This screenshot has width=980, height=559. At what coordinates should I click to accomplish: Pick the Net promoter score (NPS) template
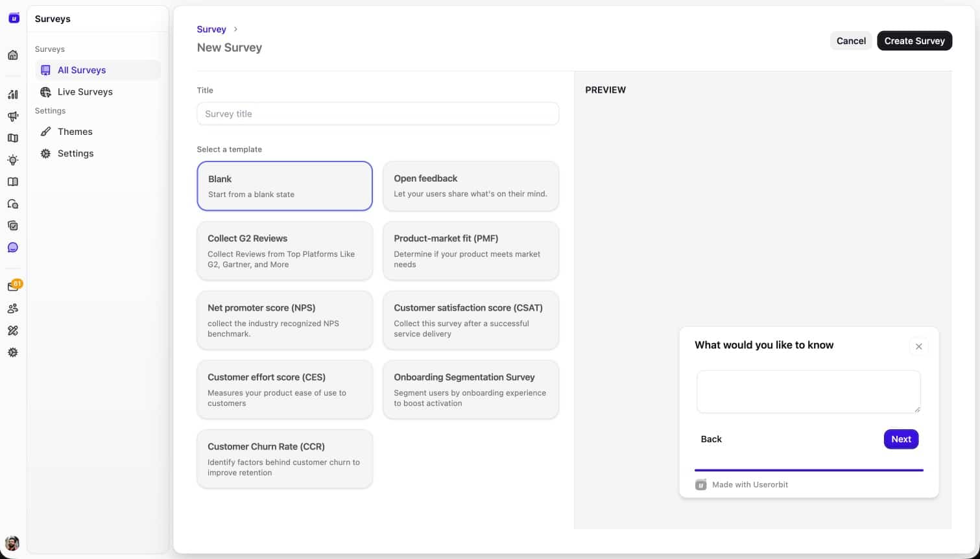tap(284, 320)
